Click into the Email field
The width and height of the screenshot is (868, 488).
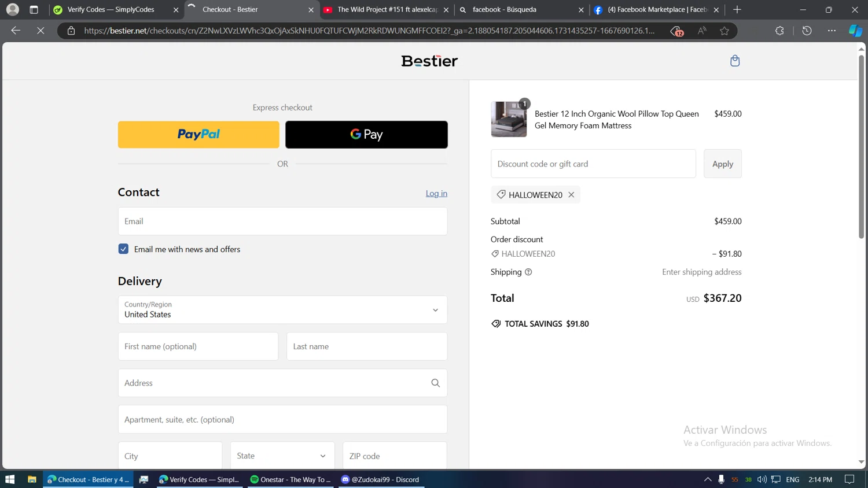(282, 221)
